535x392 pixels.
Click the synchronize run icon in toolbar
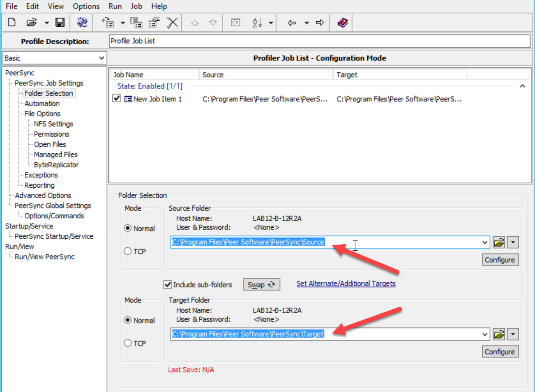click(82, 23)
